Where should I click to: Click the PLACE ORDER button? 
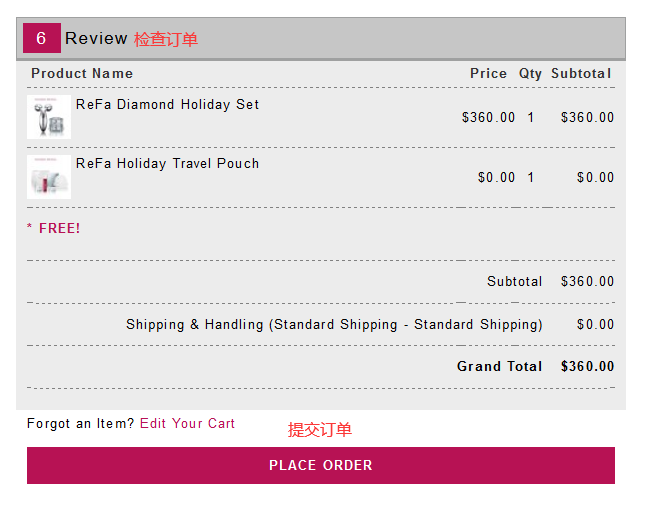click(x=320, y=465)
